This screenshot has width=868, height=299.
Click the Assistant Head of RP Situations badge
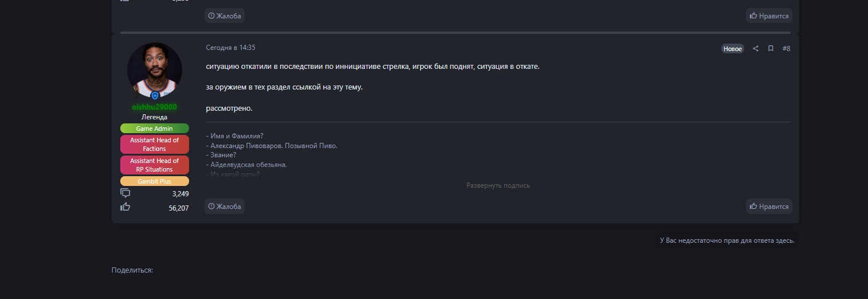point(154,165)
